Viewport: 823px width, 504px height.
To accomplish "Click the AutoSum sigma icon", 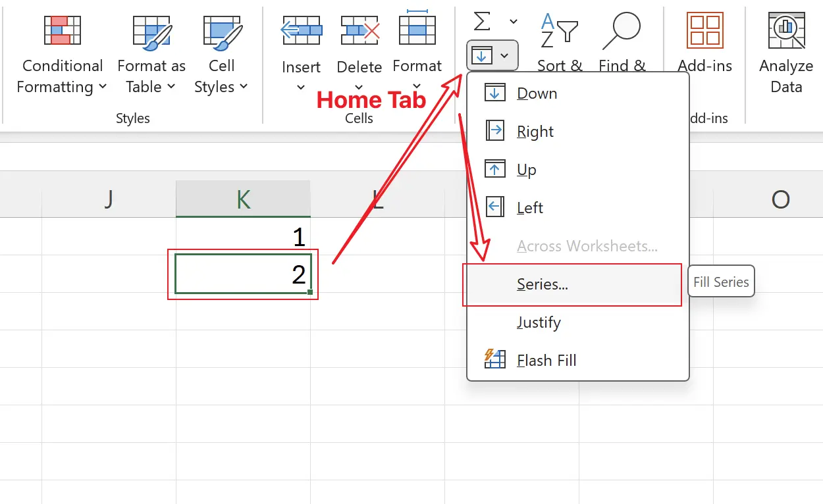I will [x=482, y=20].
